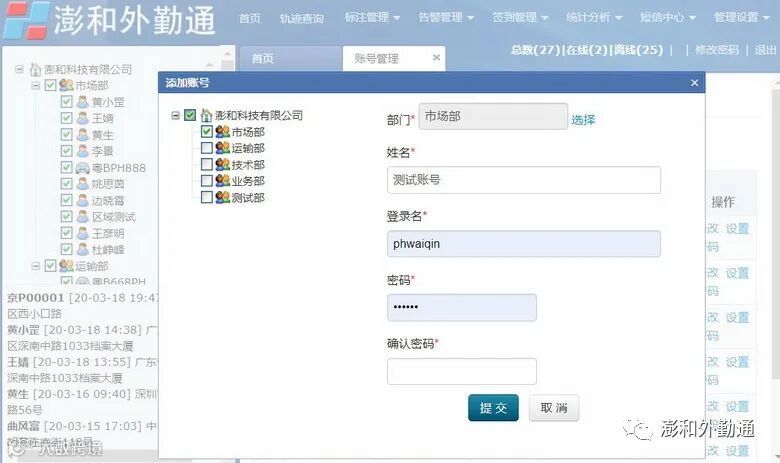Open 签到管理 dropdown menu
This screenshot has height=463, width=780.
tap(520, 17)
